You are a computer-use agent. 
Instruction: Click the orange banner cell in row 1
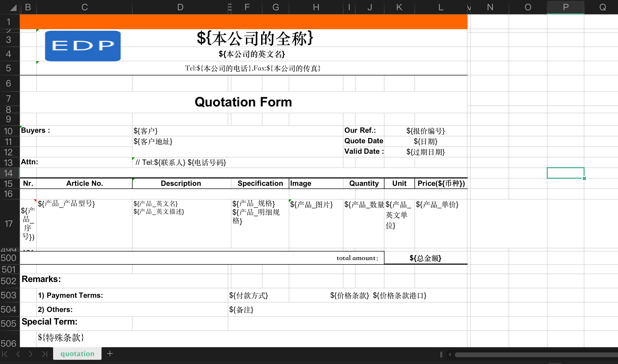(244, 22)
